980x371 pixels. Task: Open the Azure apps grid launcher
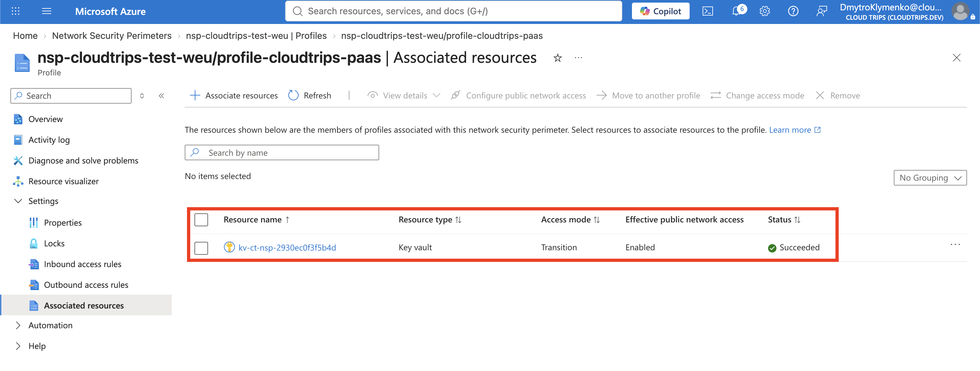click(16, 11)
